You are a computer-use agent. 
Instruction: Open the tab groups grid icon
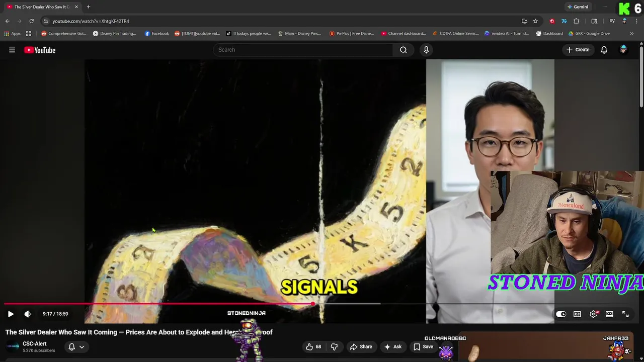(x=29, y=34)
